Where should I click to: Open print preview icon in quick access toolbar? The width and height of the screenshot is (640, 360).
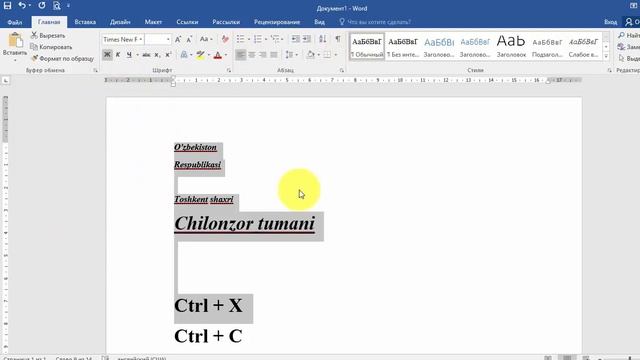tap(57, 6)
